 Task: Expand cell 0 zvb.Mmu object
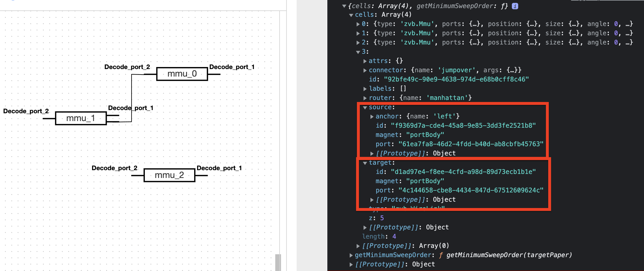click(x=358, y=24)
